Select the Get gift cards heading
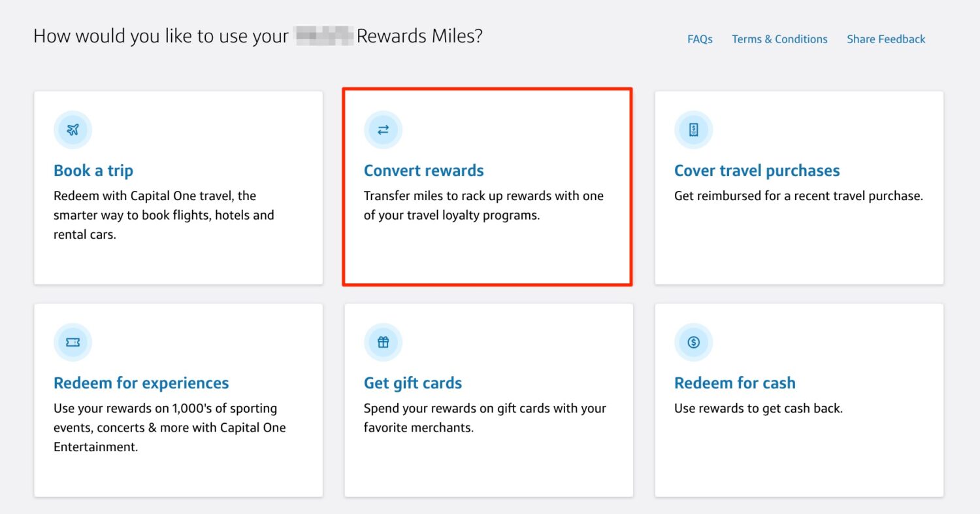Viewport: 980px width, 514px height. [x=412, y=383]
